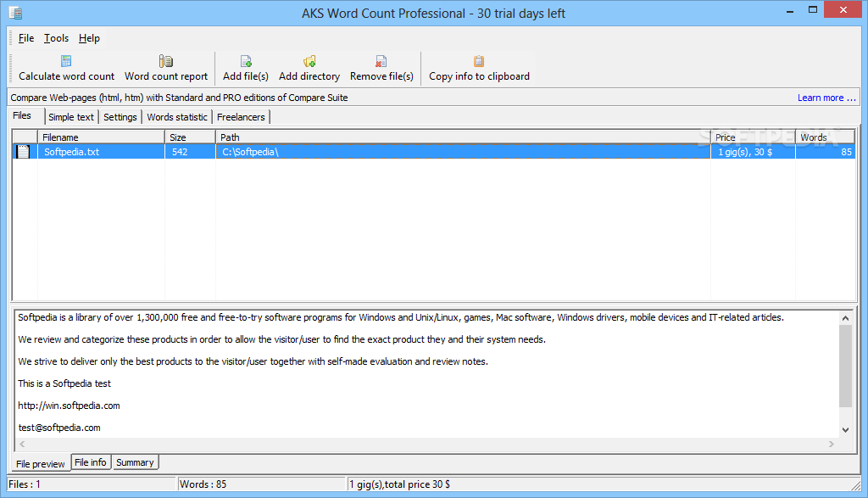Open the Settings tab
The image size is (868, 498).
click(x=120, y=117)
